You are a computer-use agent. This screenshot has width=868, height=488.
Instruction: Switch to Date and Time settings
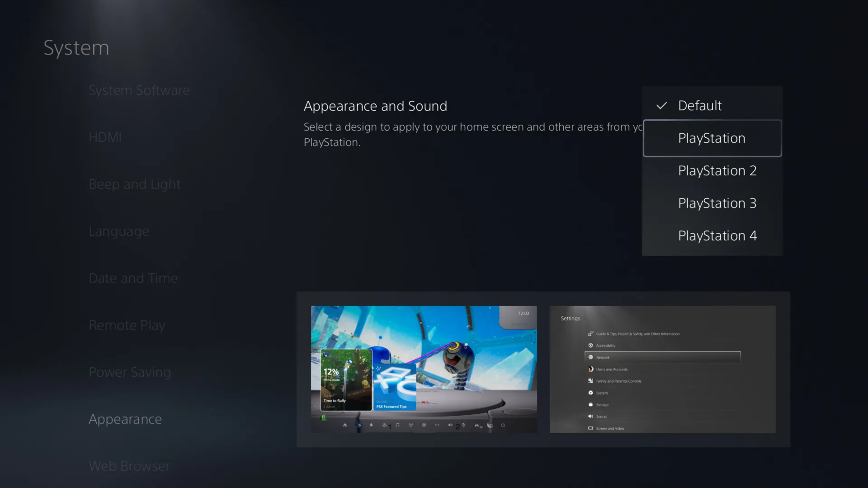click(x=133, y=278)
